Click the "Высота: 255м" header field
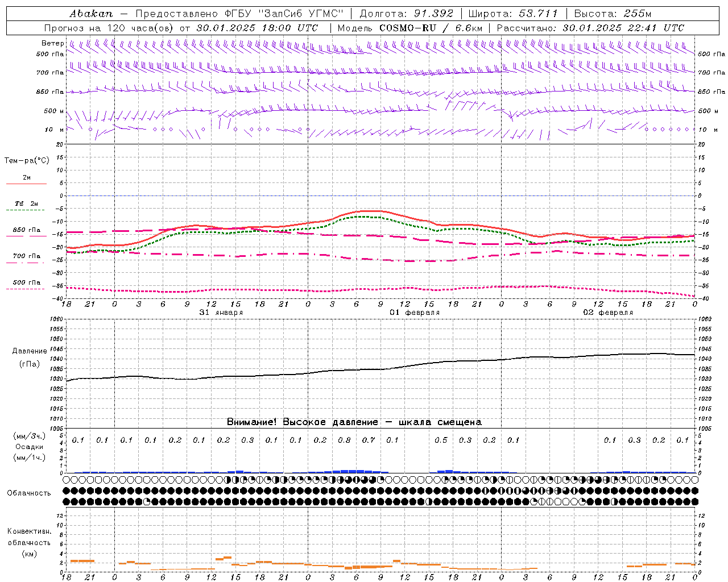 click(x=613, y=13)
